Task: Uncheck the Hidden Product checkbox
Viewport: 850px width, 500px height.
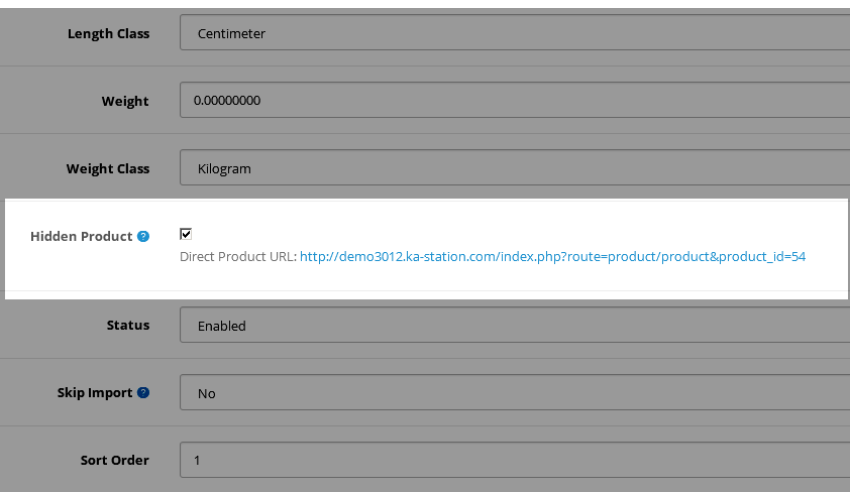Action: coord(186,234)
